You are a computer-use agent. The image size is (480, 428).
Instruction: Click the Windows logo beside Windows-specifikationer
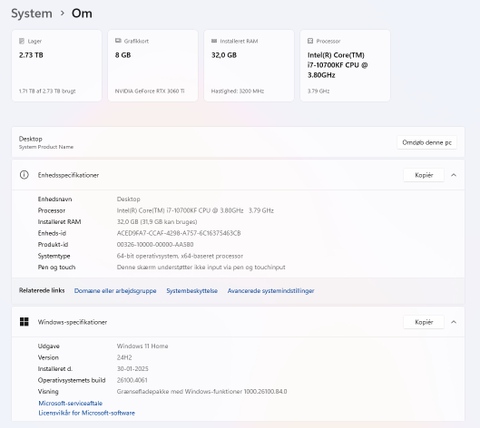pyautogui.click(x=24, y=322)
